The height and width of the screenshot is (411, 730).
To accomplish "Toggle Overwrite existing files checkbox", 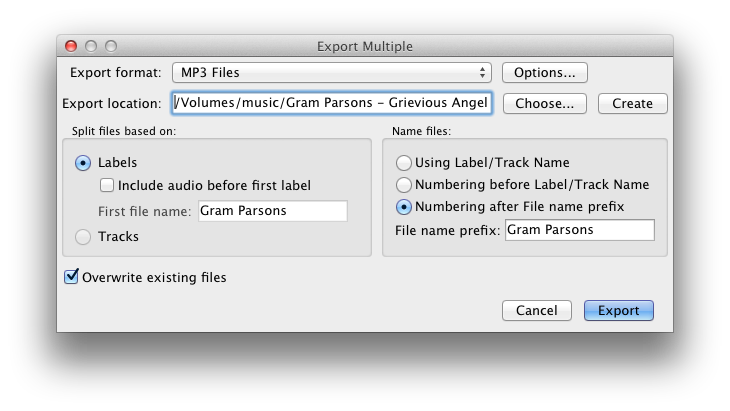I will (x=71, y=276).
